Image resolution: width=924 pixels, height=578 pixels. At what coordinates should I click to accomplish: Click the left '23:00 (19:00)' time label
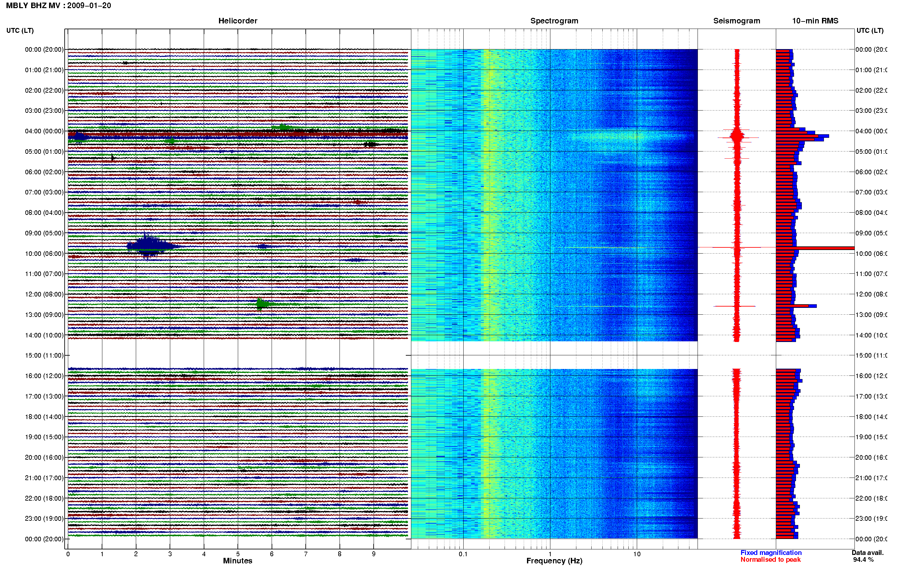click(44, 519)
